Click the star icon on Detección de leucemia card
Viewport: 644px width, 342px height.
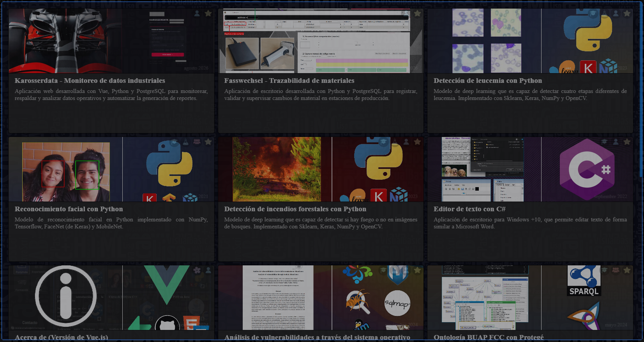(627, 14)
